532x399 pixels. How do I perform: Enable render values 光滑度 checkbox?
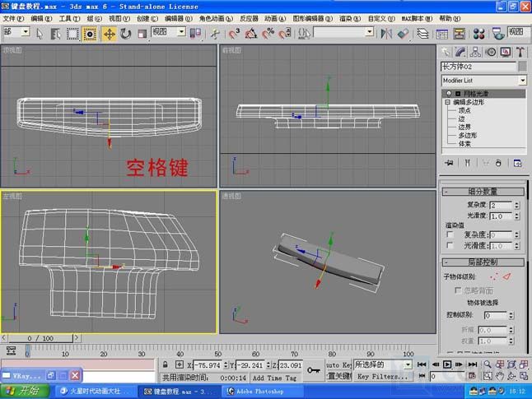point(450,245)
